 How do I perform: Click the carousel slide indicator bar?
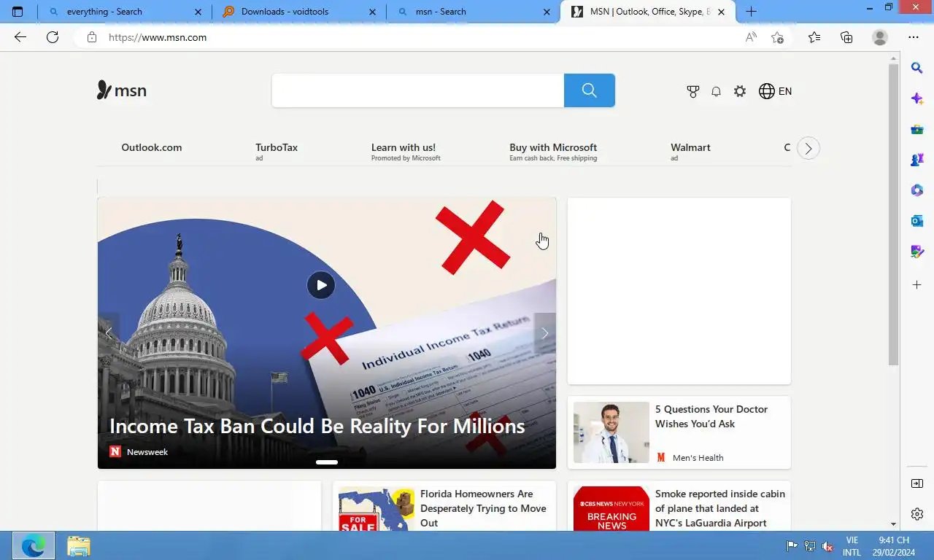point(327,462)
